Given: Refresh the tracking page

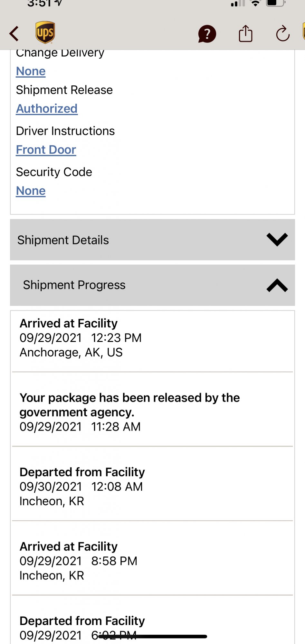Looking at the screenshot, I should tap(283, 34).
